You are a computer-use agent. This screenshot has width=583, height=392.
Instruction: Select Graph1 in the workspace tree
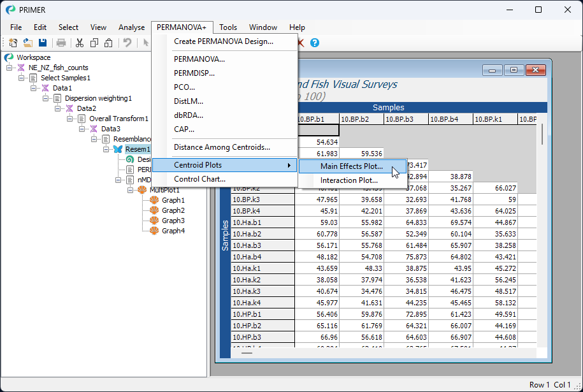[x=173, y=200]
